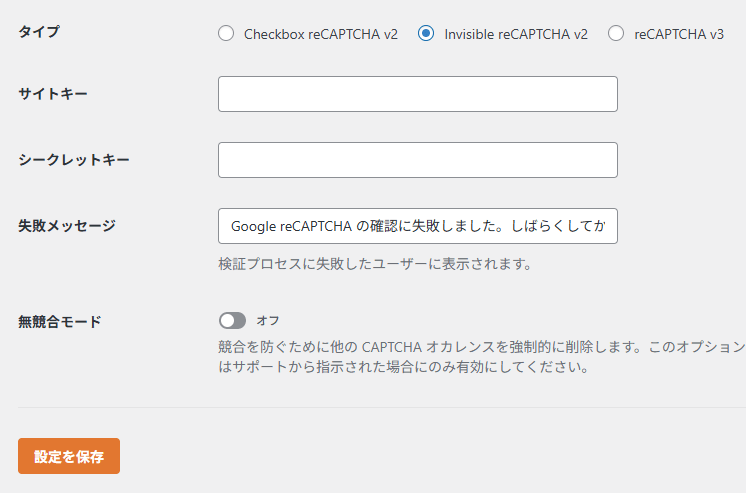Click the オフ label beside the toggle
746x493 pixels.
click(268, 321)
